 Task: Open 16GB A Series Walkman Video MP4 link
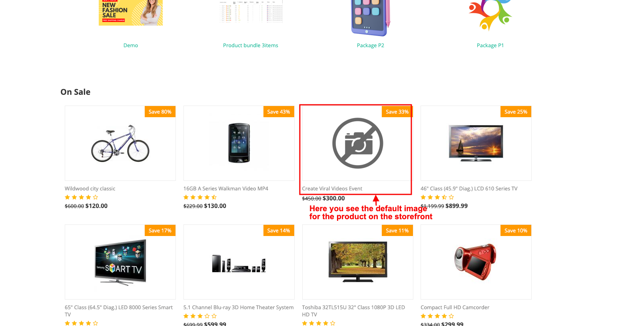point(226,189)
